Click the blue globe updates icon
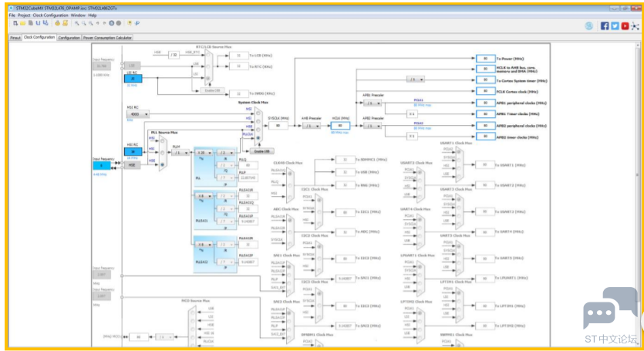This screenshot has height=351, width=644. point(589,26)
